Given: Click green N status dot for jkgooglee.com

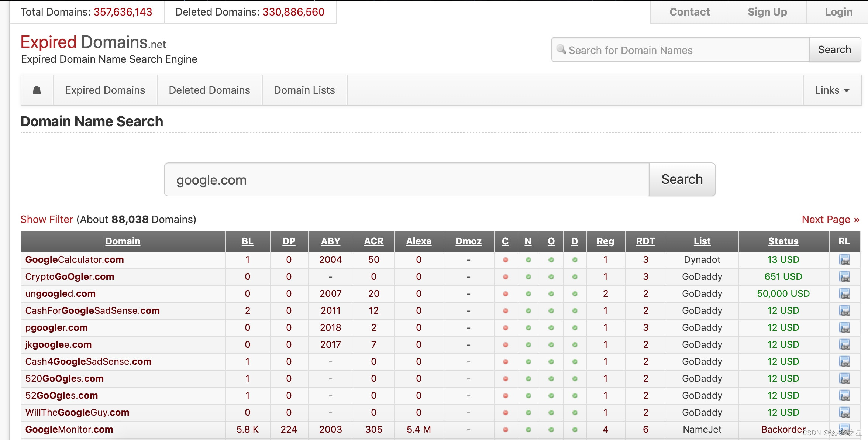Looking at the screenshot, I should point(528,345).
